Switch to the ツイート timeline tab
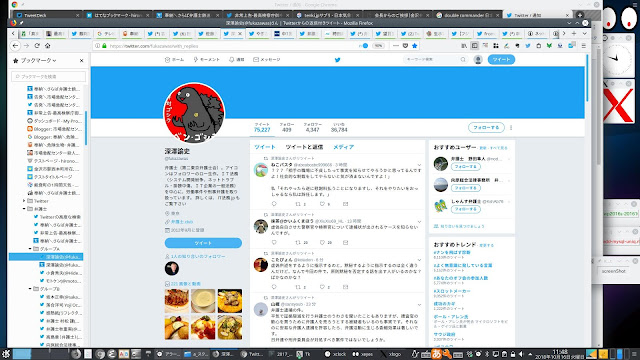Image resolution: width=640 pixels, height=360 pixels. click(265, 147)
